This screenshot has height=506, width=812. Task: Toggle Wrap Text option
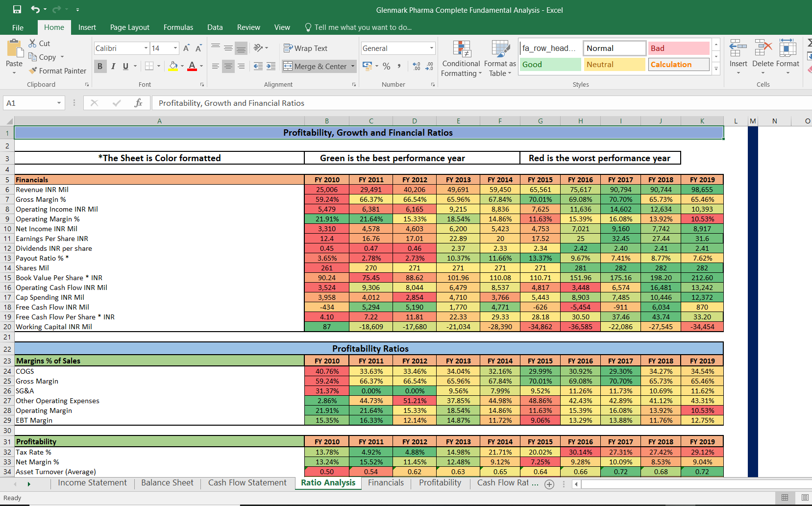(305, 48)
